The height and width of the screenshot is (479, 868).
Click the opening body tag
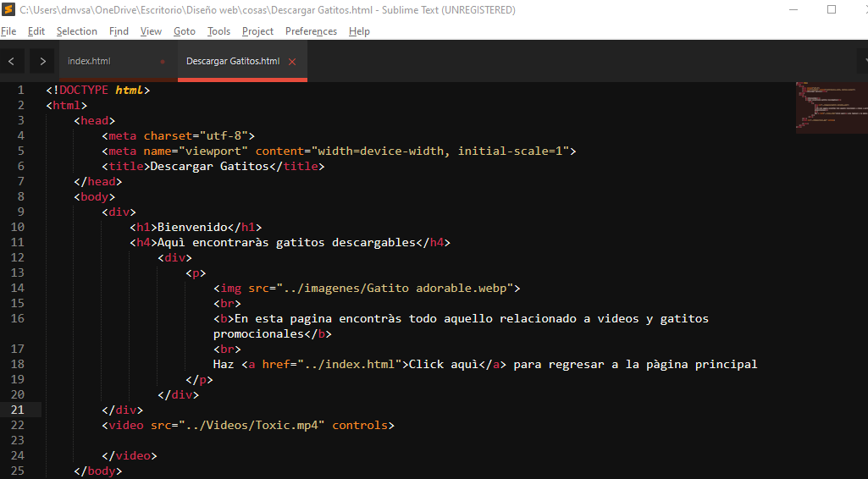95,197
